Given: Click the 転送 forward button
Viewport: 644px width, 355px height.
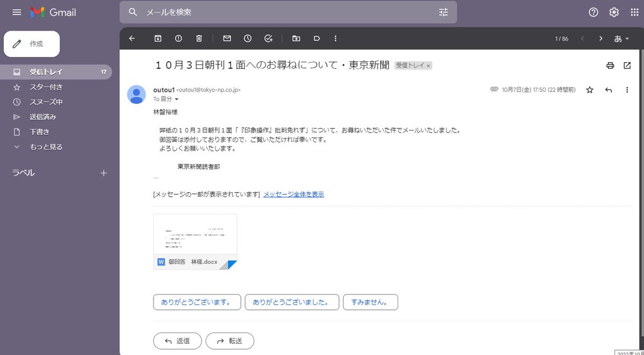Looking at the screenshot, I should tap(230, 341).
